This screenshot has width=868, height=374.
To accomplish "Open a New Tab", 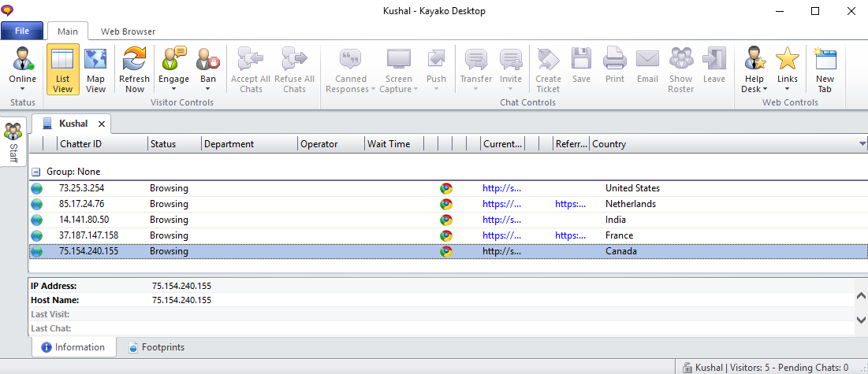I will [x=825, y=70].
